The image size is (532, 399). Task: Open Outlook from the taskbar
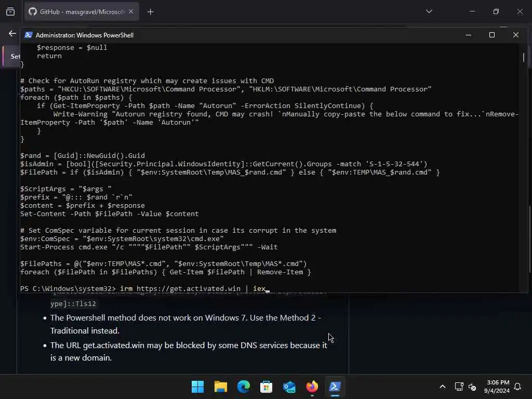[289, 387]
